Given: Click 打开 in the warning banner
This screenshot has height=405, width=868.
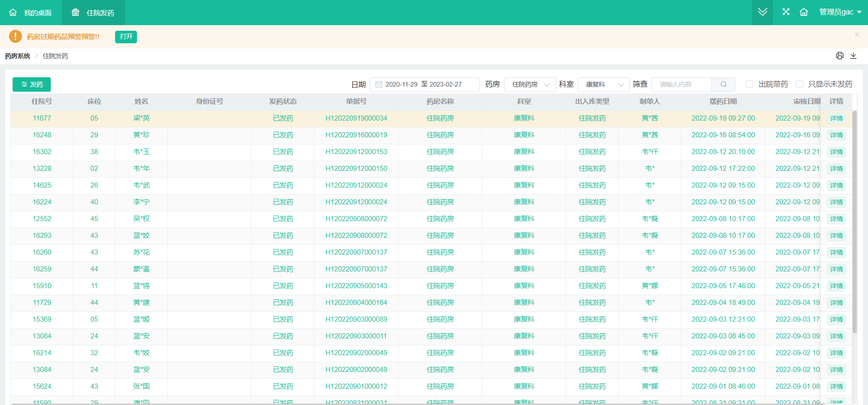Looking at the screenshot, I should (126, 37).
